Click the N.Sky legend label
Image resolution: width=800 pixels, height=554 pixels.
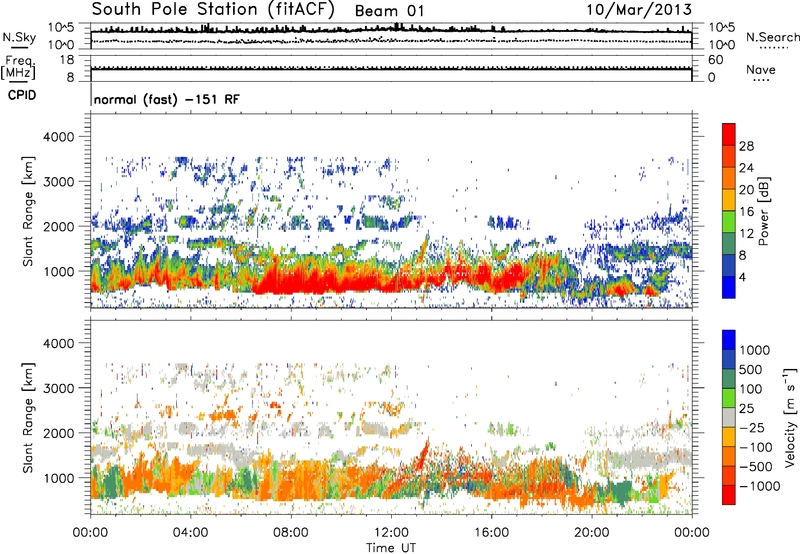[x=19, y=37]
